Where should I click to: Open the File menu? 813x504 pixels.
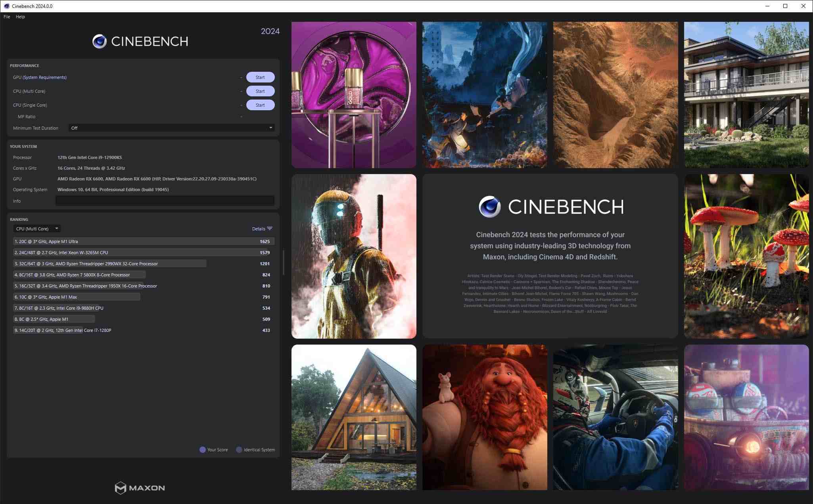click(x=6, y=17)
